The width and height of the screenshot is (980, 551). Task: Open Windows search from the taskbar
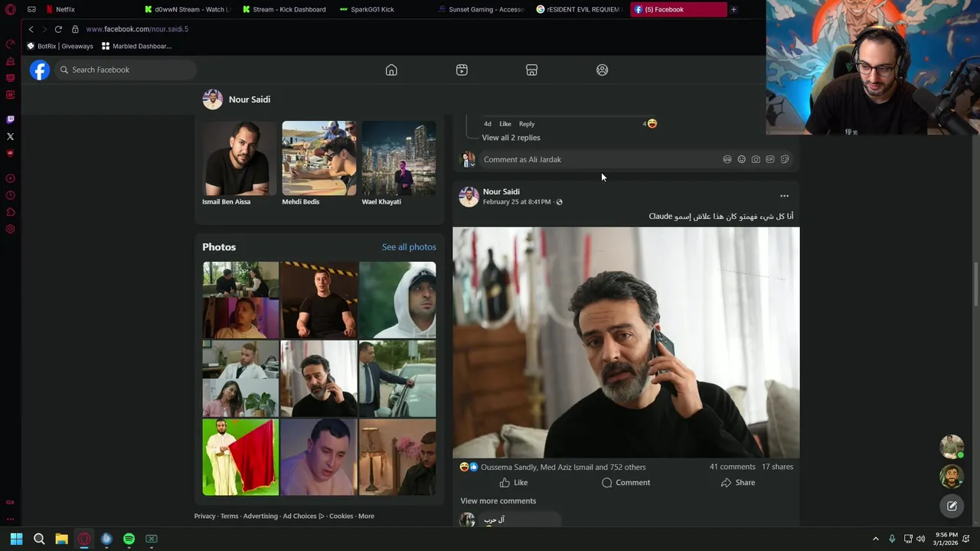pos(39,539)
